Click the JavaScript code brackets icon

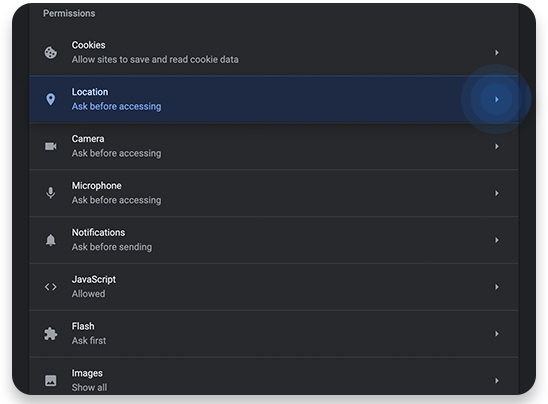point(51,287)
